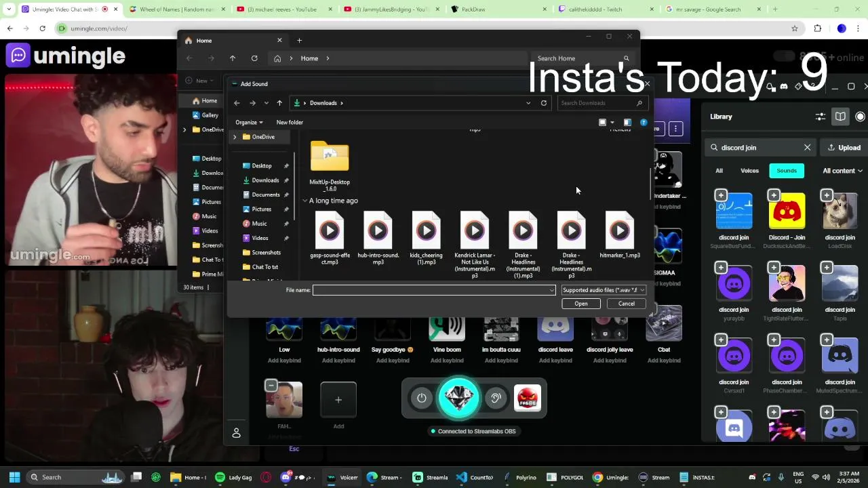The height and width of the screenshot is (488, 868).
Task: Go up one folder in Add Sound dialog
Action: (279, 103)
